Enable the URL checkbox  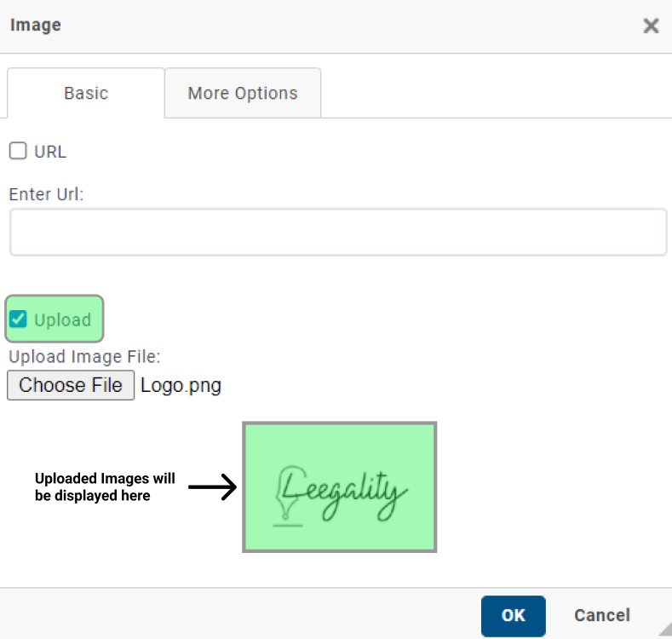pos(18,151)
